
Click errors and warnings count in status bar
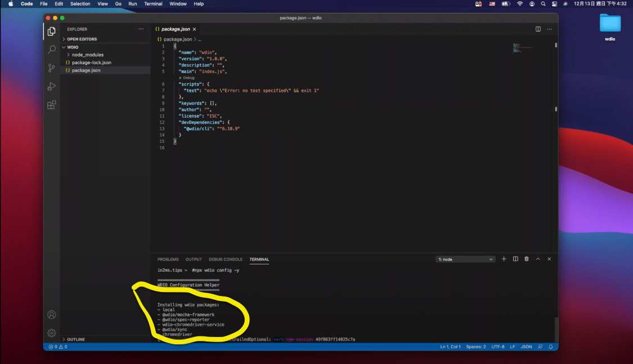tap(58, 347)
